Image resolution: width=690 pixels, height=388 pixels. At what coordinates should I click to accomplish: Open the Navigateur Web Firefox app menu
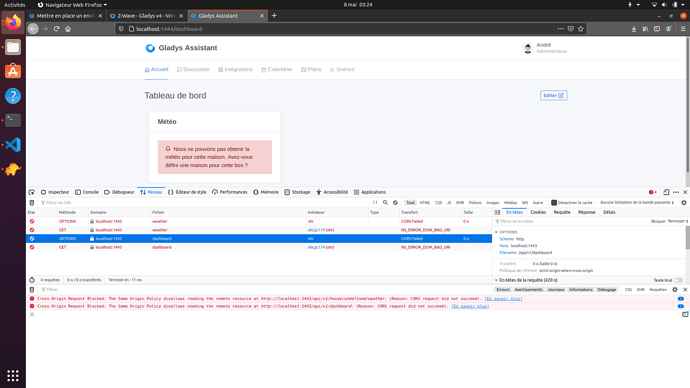tap(72, 5)
